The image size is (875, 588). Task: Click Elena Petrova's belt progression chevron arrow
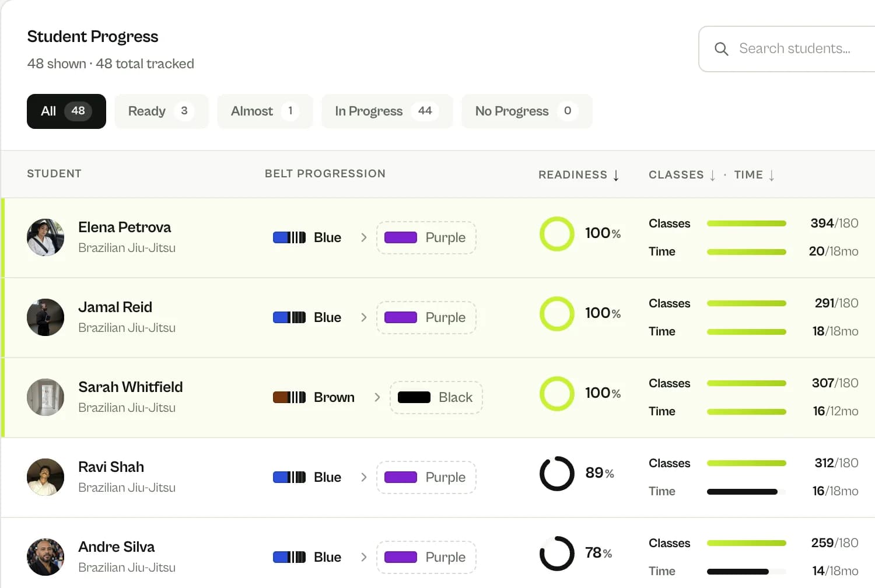click(x=364, y=237)
